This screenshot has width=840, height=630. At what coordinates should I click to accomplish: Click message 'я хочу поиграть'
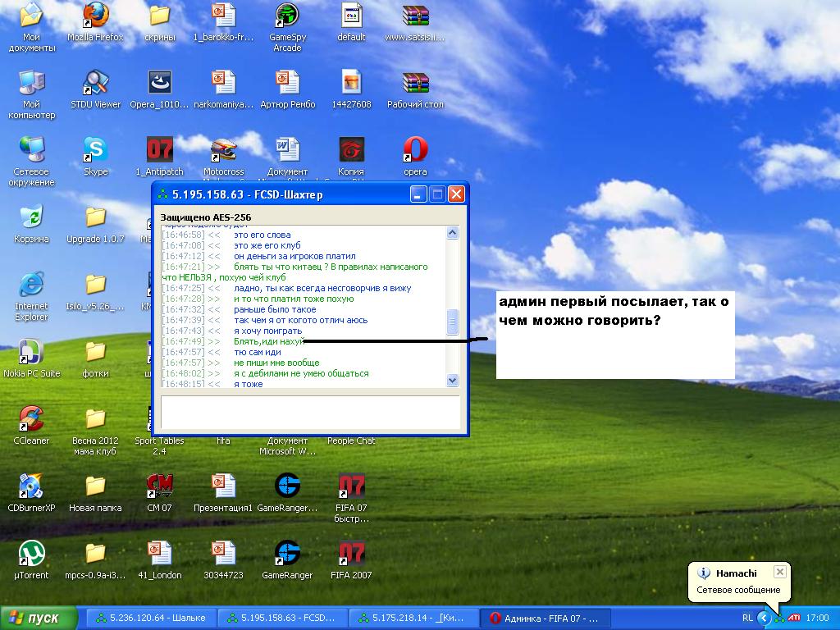[x=268, y=331]
